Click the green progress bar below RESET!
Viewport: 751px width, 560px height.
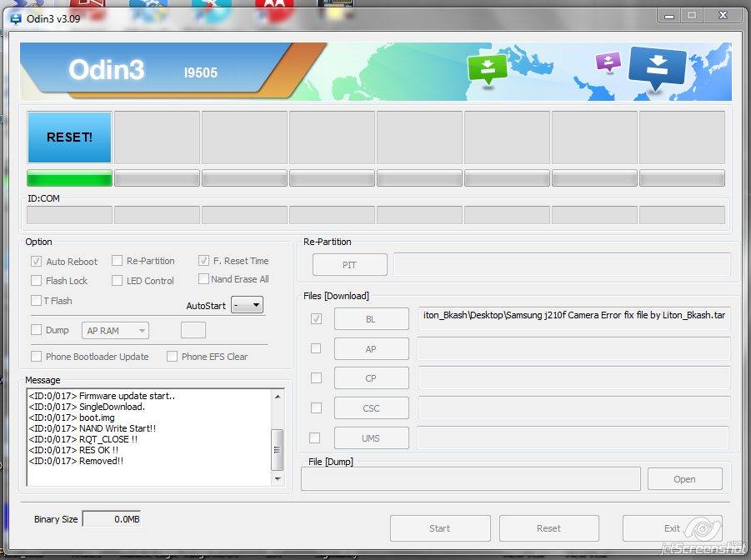click(x=69, y=178)
